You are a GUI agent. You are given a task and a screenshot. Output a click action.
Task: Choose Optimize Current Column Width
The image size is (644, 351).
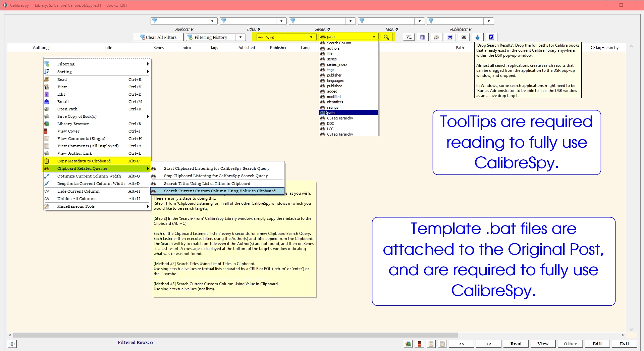(97, 176)
